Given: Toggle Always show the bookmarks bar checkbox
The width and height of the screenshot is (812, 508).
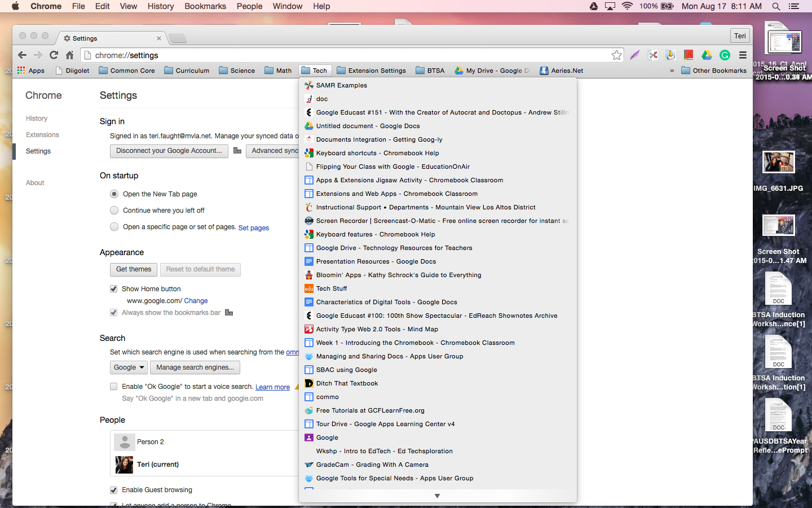Looking at the screenshot, I should [114, 313].
